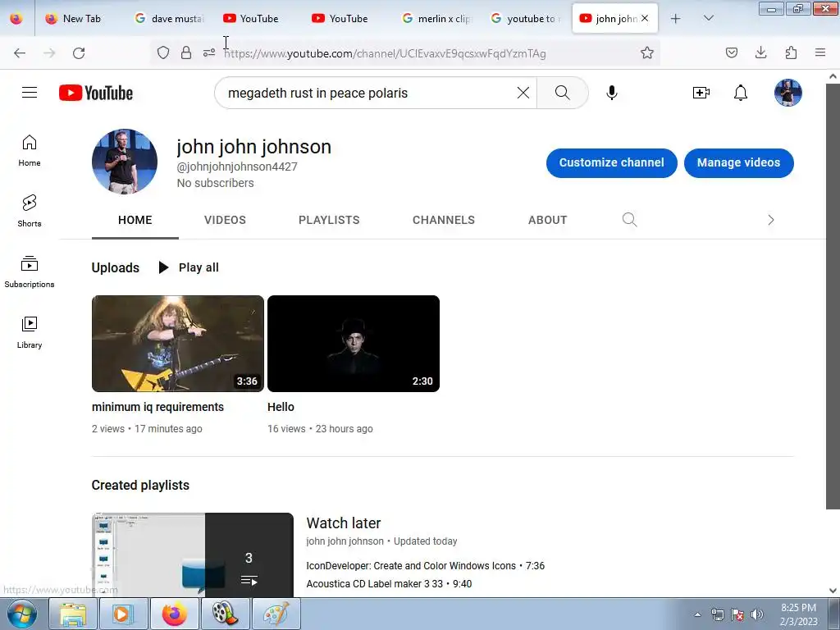The image size is (840, 630).
Task: Show site information via padlock icon
Action: point(186,52)
